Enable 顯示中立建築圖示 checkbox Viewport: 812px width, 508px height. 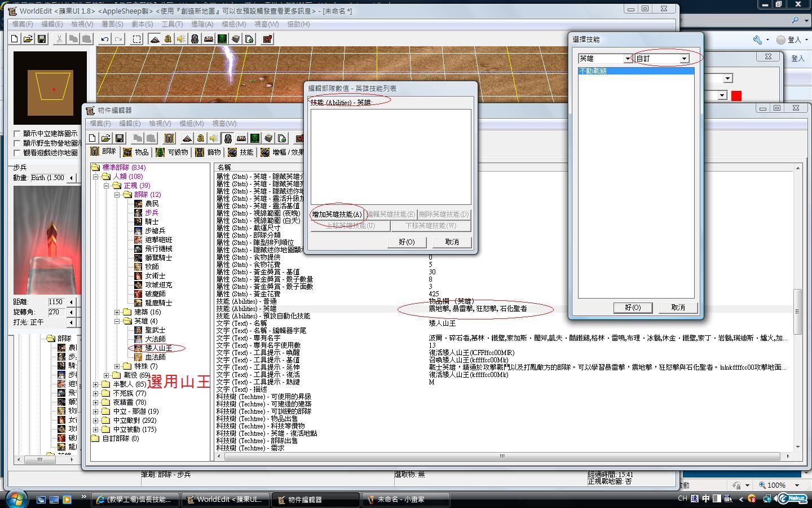17,134
